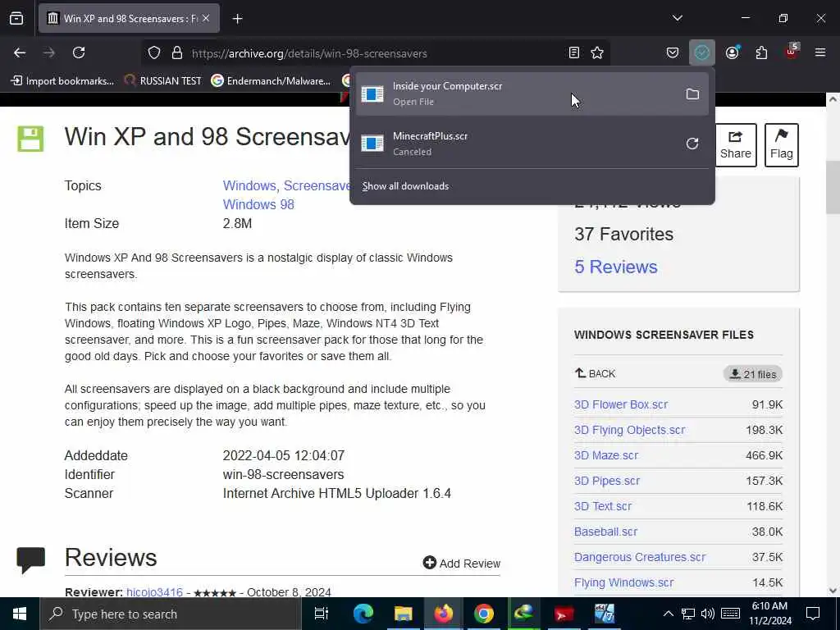Launch Google Chrome from taskbar
The image size is (840, 630).
tap(483, 614)
